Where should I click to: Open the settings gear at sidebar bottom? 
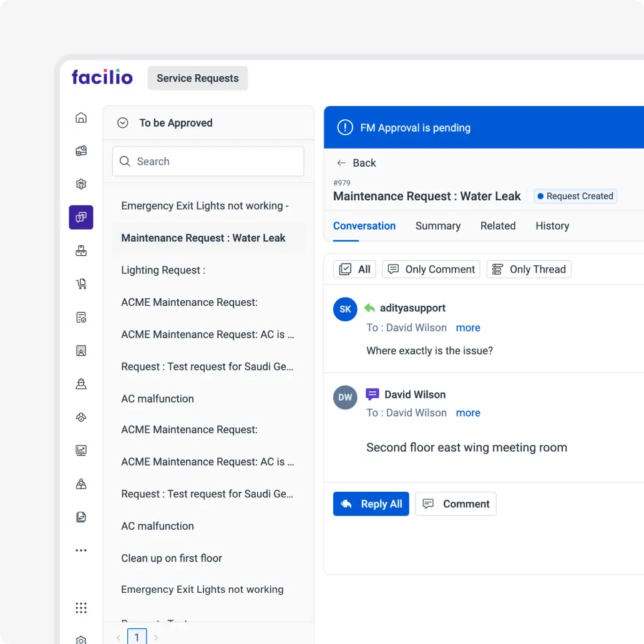pos(81,640)
